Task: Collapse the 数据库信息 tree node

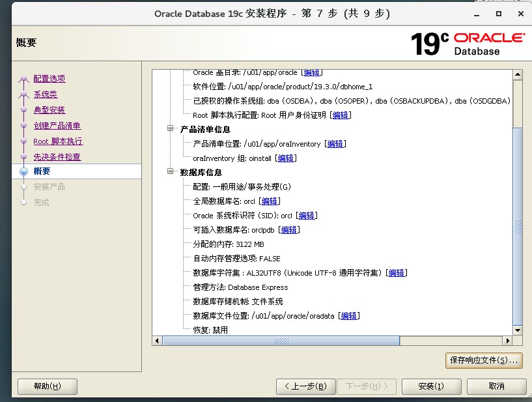Action: tap(171, 172)
